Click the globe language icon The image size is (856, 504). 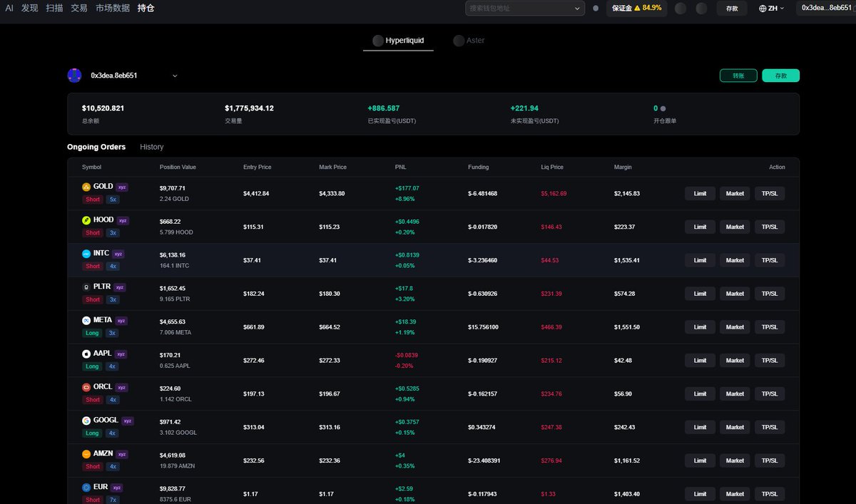pos(763,9)
